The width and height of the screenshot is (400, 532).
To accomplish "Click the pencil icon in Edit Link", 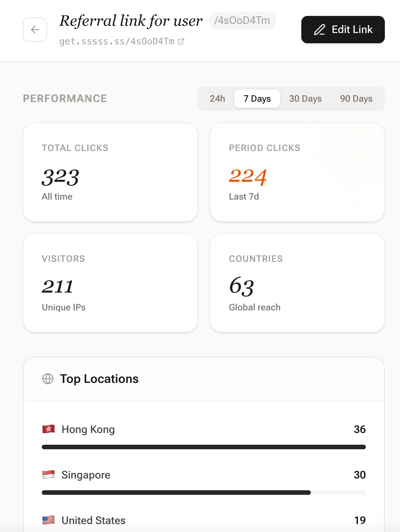I will [x=320, y=30].
